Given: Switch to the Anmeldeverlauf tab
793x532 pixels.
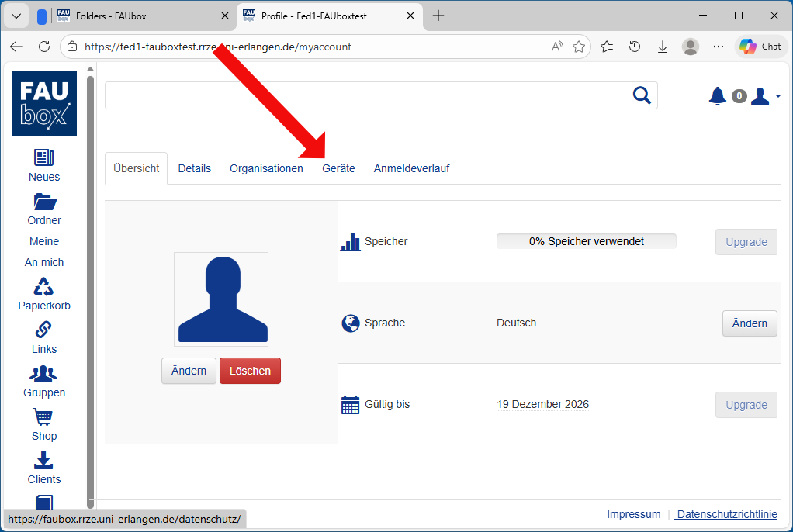Looking at the screenshot, I should (411, 168).
